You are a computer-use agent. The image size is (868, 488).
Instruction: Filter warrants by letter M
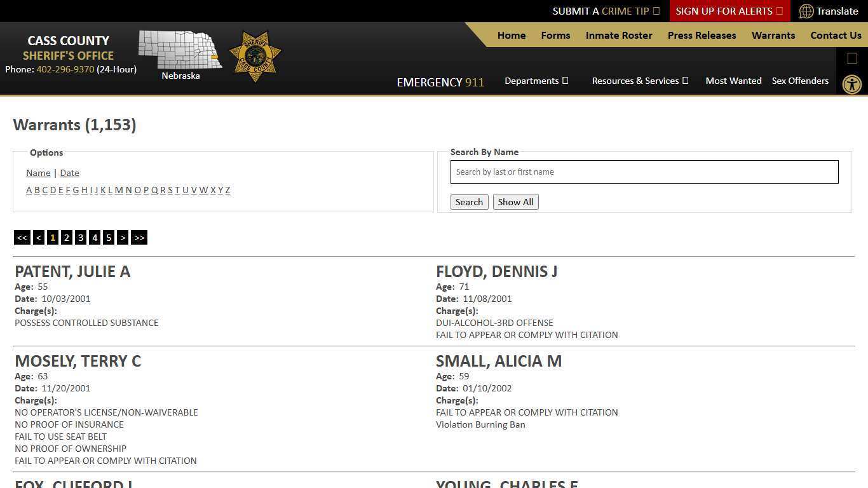tap(119, 190)
